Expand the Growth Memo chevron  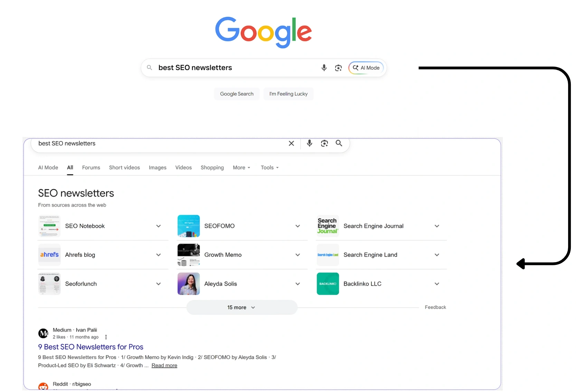point(298,255)
